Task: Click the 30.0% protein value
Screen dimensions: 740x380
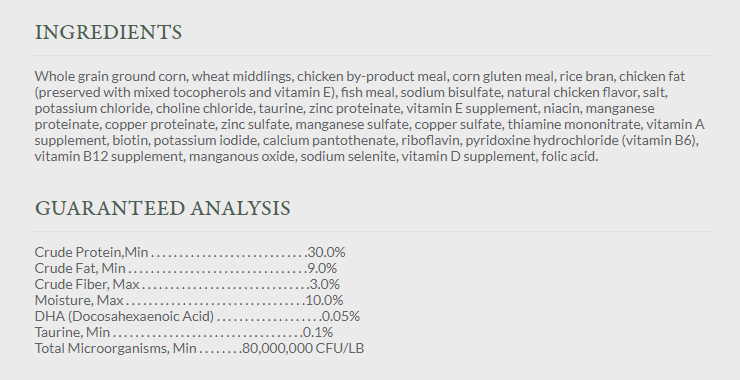Action: 327,252
